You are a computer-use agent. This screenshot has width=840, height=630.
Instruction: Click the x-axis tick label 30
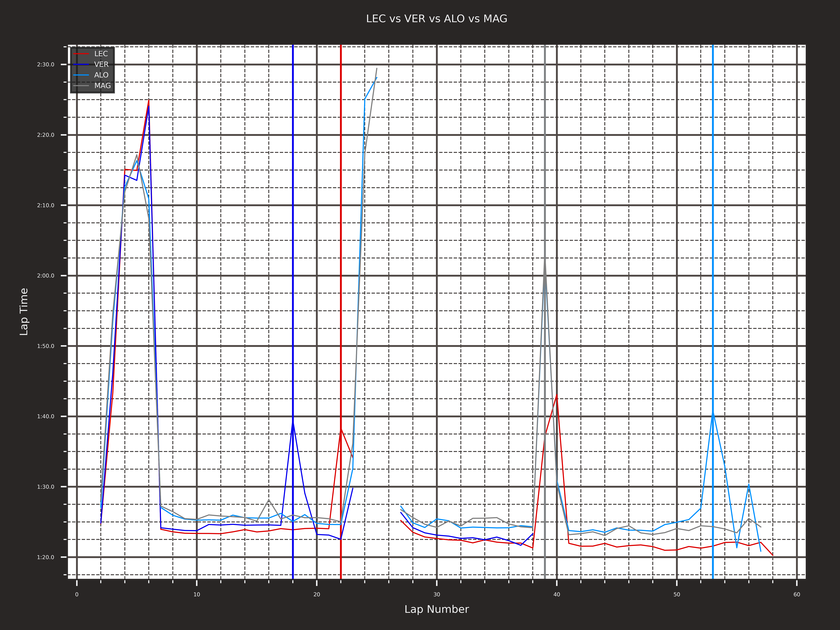click(x=437, y=595)
